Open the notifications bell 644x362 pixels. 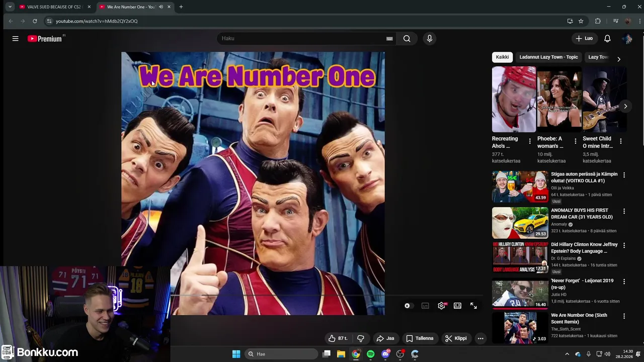point(607,39)
